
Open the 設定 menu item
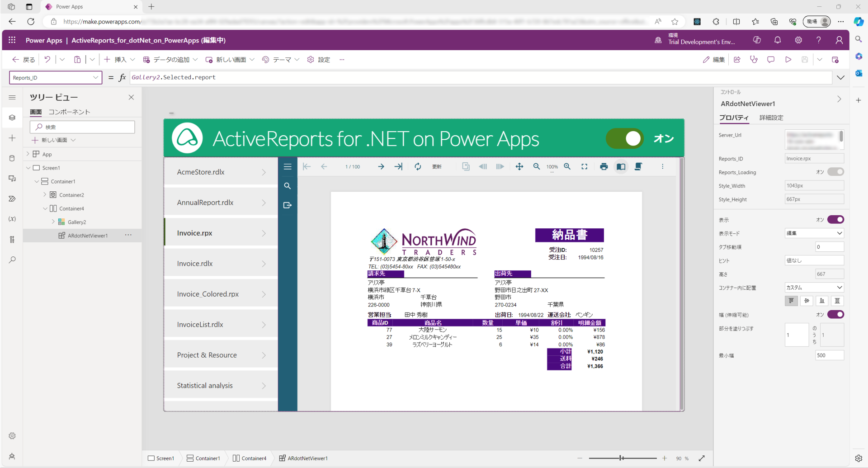[319, 59]
